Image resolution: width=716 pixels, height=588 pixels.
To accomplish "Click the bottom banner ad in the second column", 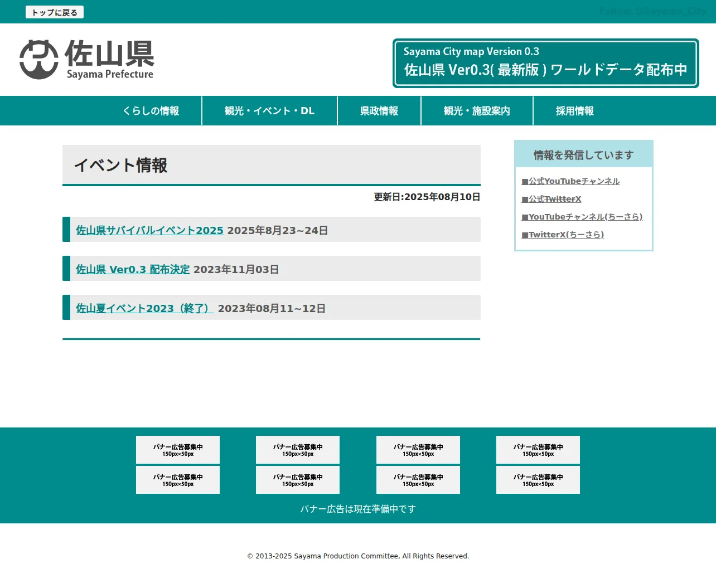I will (298, 480).
